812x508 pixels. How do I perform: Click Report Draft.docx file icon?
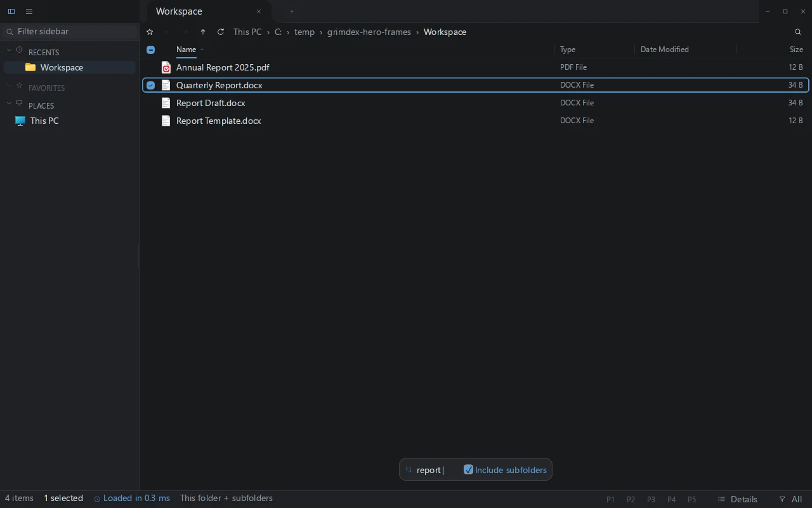pos(166,103)
